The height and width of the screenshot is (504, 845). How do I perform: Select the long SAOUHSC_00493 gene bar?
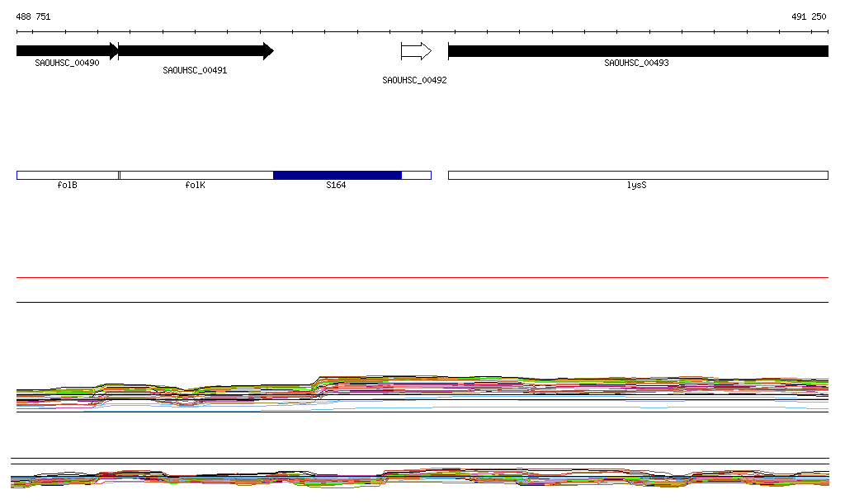638,51
